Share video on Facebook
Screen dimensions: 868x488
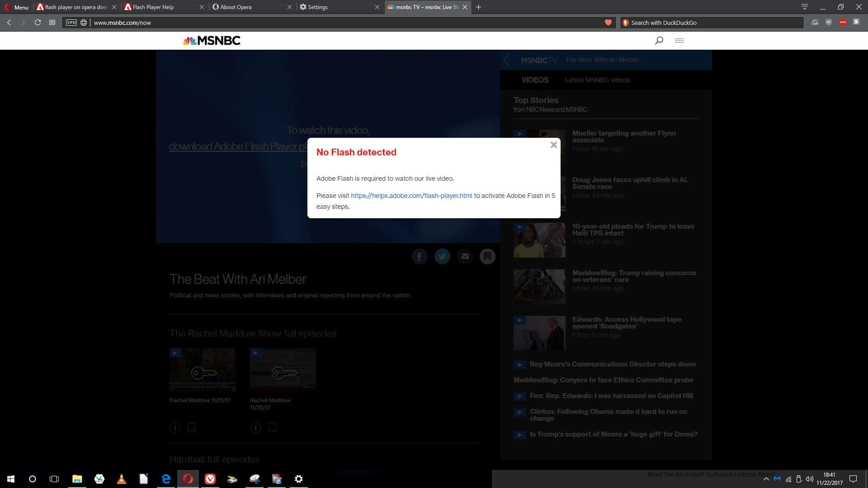pos(419,257)
